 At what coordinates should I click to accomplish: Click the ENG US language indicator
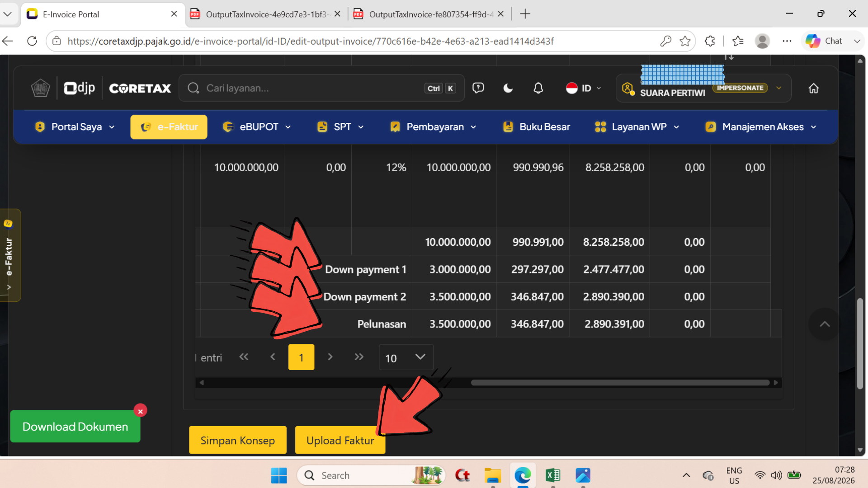pyautogui.click(x=734, y=475)
